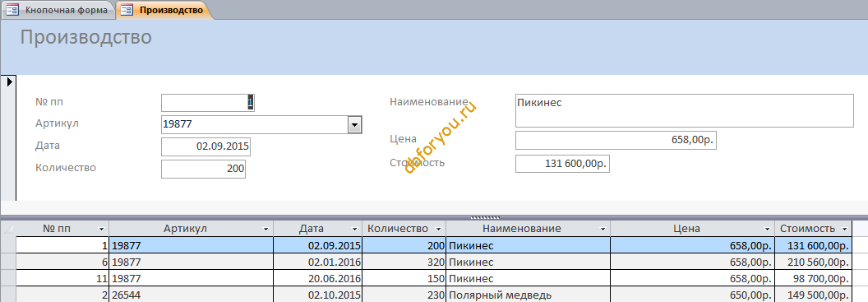Click the form icon on Кнопочная форма tab
The height and width of the screenshot is (302, 868).
point(12,10)
